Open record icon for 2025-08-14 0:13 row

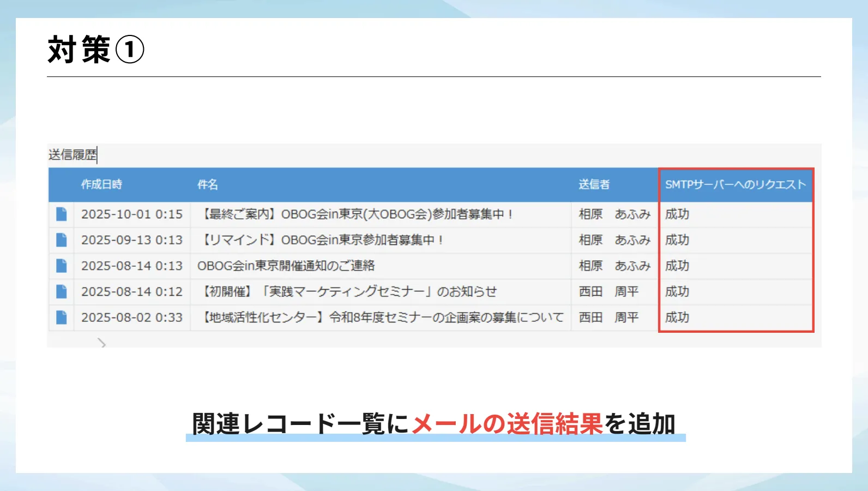[62, 266]
